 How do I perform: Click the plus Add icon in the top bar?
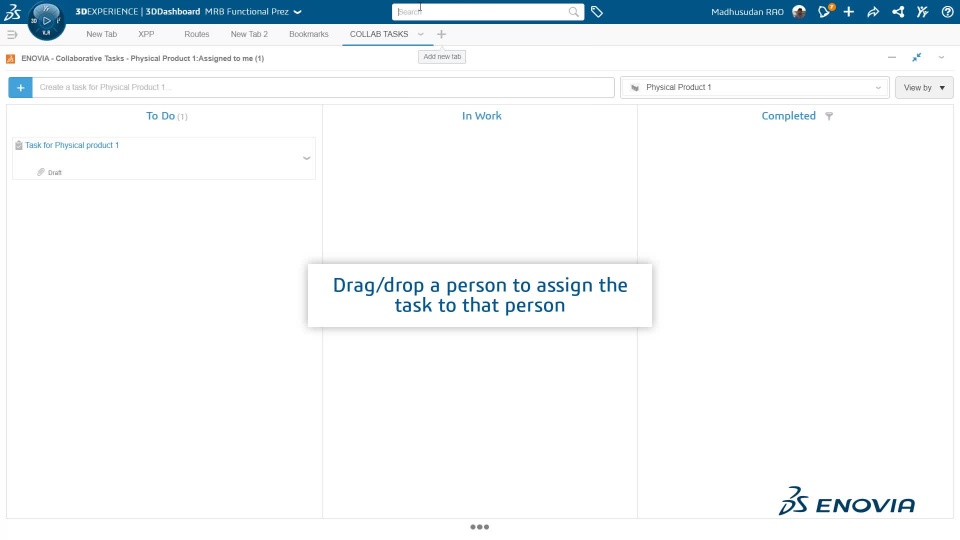[849, 12]
